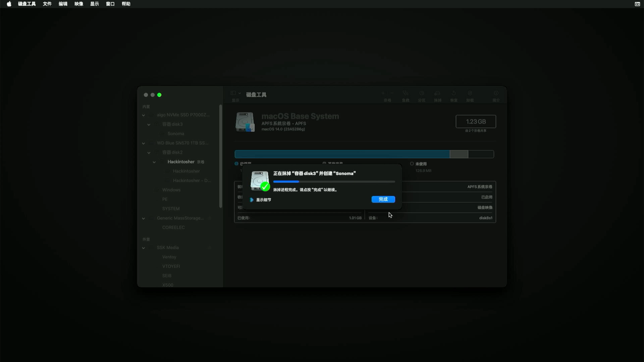Collapse the SSK Media node
Viewport: 644px width, 362px height.
pyautogui.click(x=144, y=248)
